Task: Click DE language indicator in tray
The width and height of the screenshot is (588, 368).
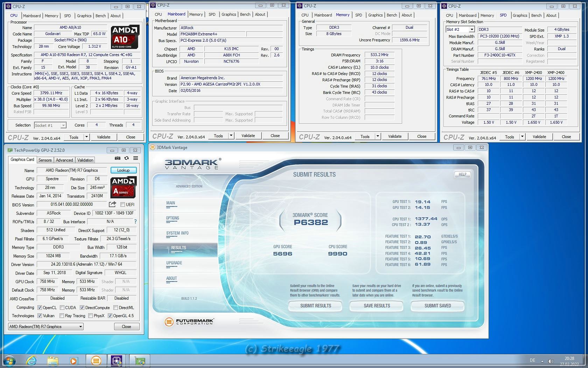Action: [x=532, y=360]
